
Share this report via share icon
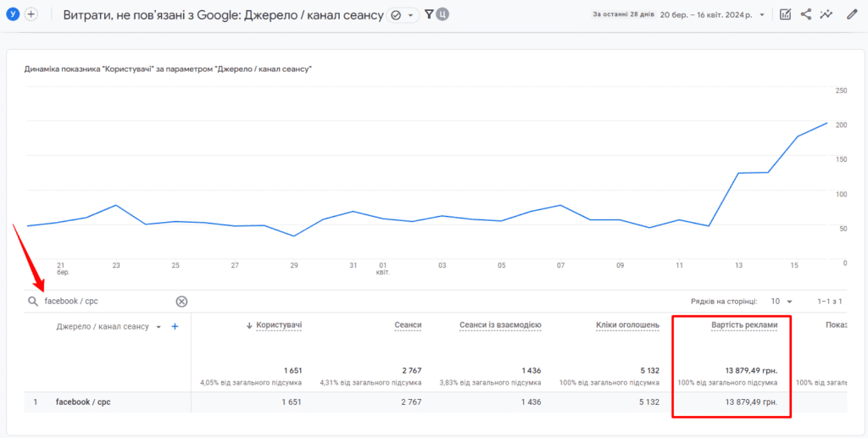pyautogui.click(x=806, y=15)
